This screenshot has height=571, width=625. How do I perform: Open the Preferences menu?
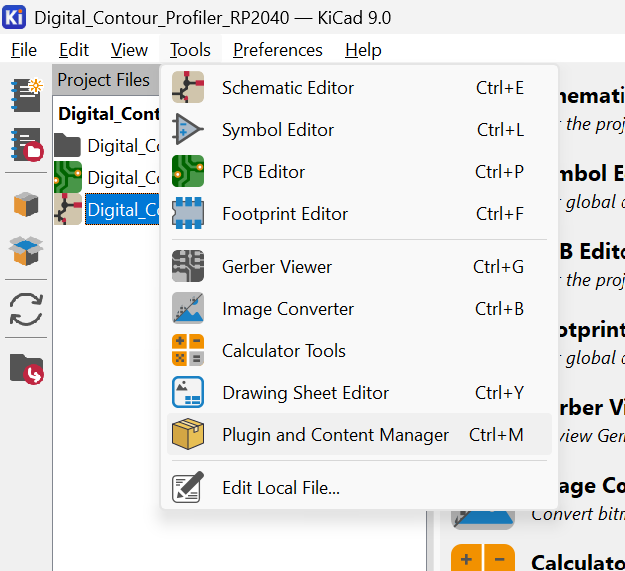coord(278,50)
